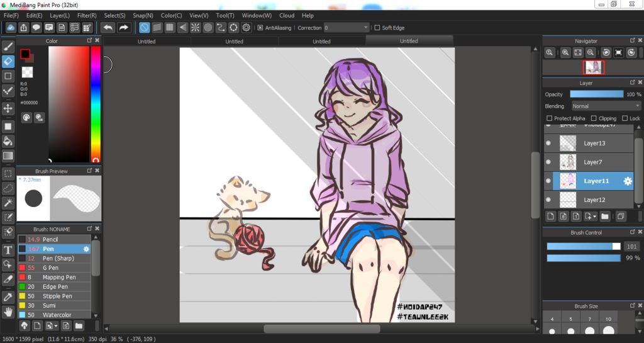Screen dimensions: 644x343
Task: Open the Filter menu
Action: pyautogui.click(x=87, y=15)
